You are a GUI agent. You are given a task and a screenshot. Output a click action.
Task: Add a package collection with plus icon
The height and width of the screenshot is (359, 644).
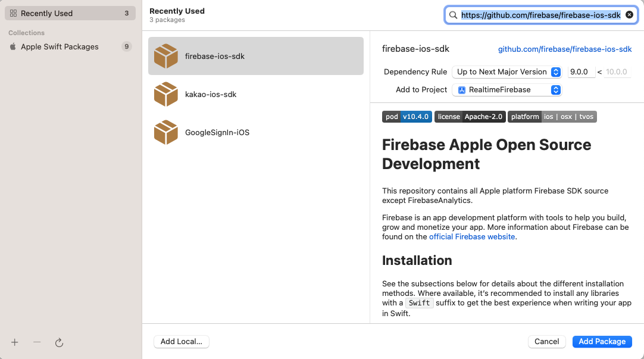[15, 342]
